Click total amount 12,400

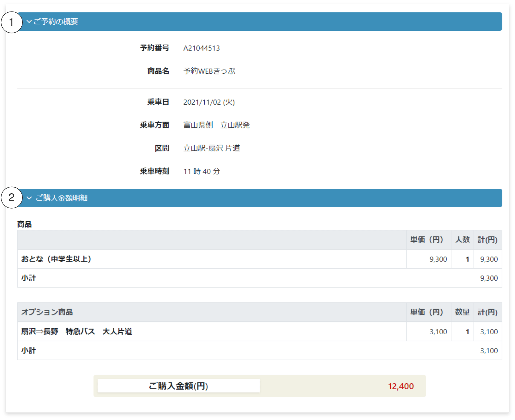click(401, 386)
